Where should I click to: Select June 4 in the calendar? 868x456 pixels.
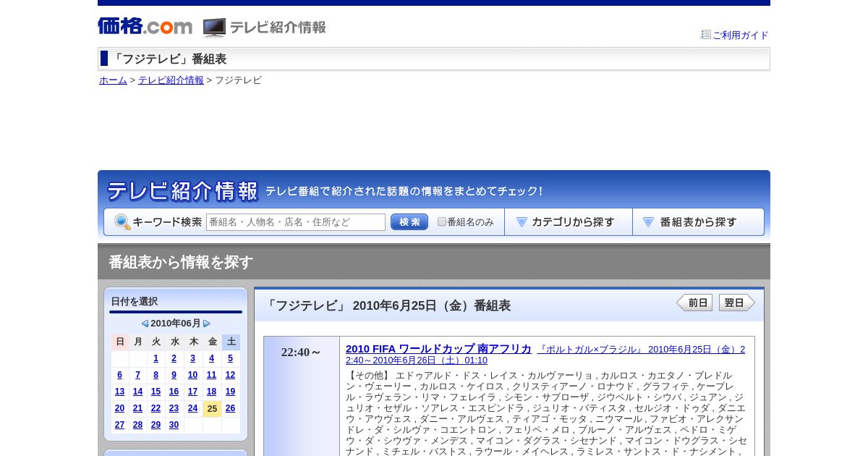[211, 358]
